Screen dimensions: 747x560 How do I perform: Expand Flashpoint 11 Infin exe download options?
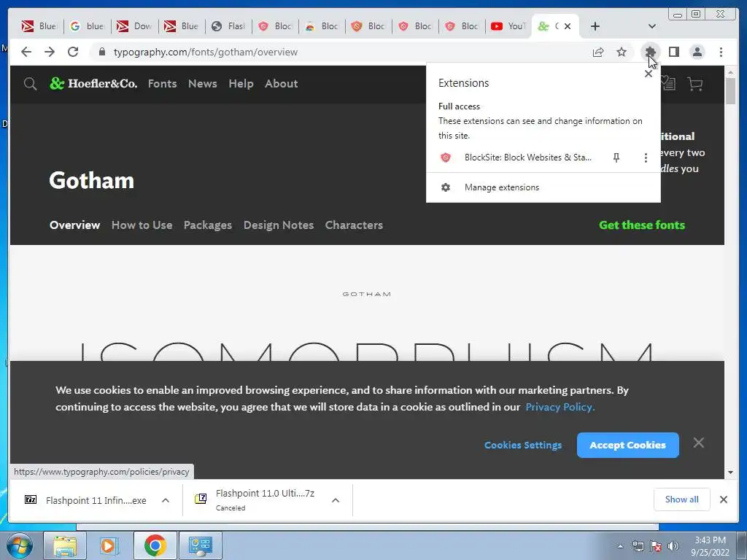coord(166,500)
